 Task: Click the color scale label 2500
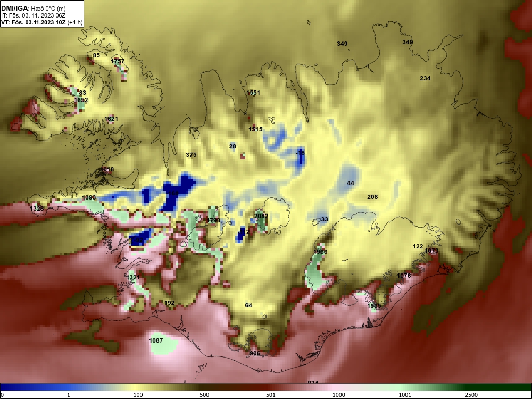(471, 395)
